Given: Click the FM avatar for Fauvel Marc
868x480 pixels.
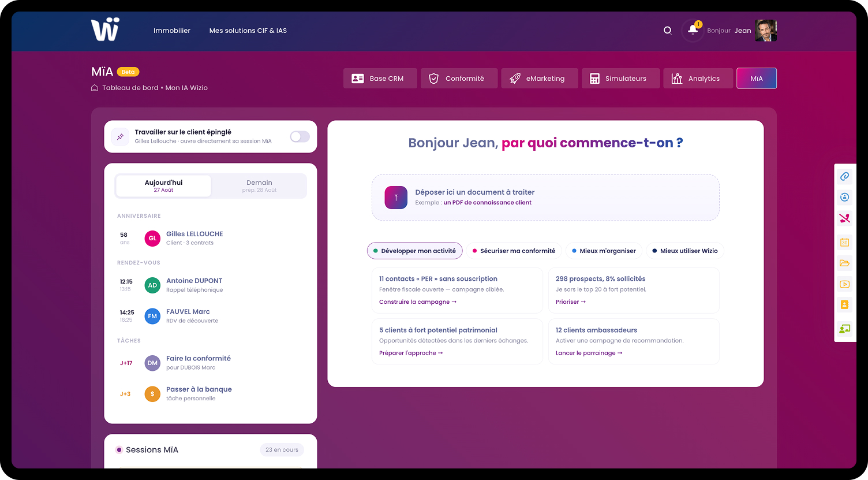Looking at the screenshot, I should pyautogui.click(x=152, y=316).
